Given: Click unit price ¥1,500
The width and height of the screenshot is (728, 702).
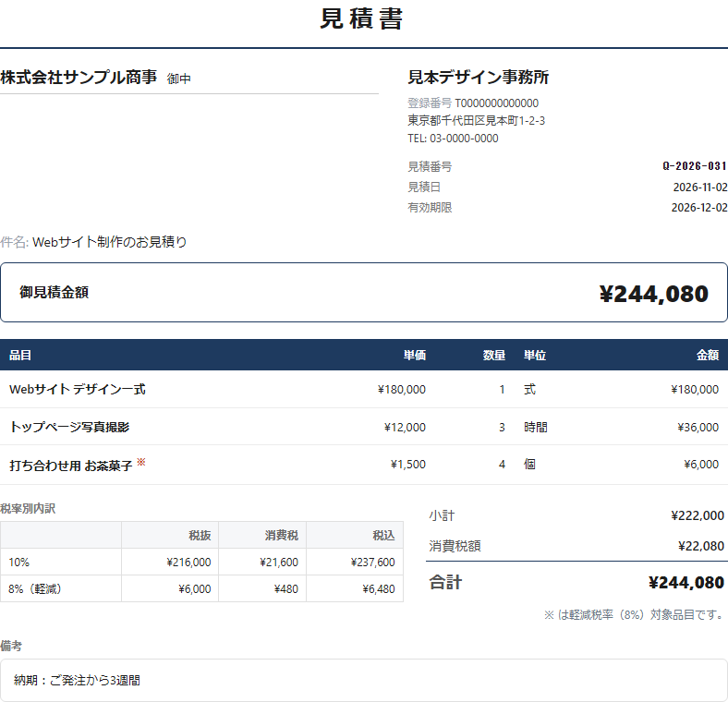Looking at the screenshot, I should click(x=408, y=465).
